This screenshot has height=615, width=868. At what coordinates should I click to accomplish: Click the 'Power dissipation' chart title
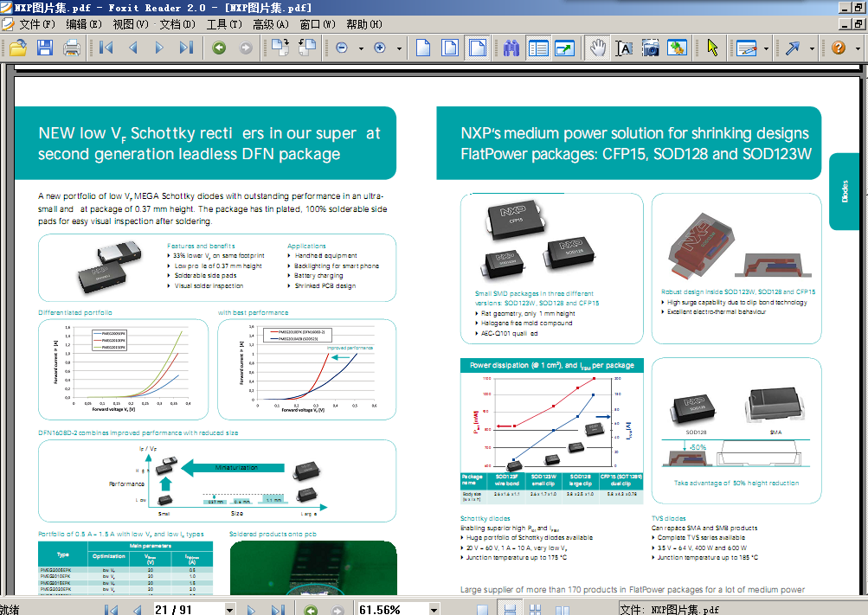[552, 365]
